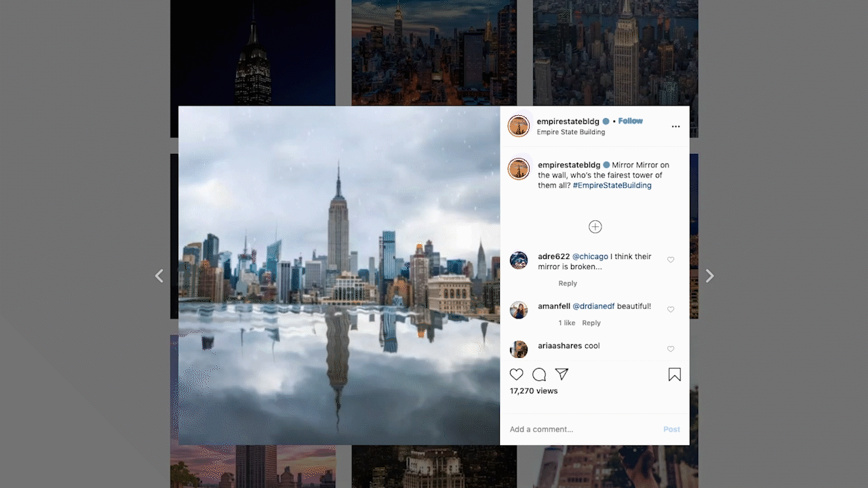Open background night Empire State thumbnail
The image size is (868, 488).
tap(253, 53)
